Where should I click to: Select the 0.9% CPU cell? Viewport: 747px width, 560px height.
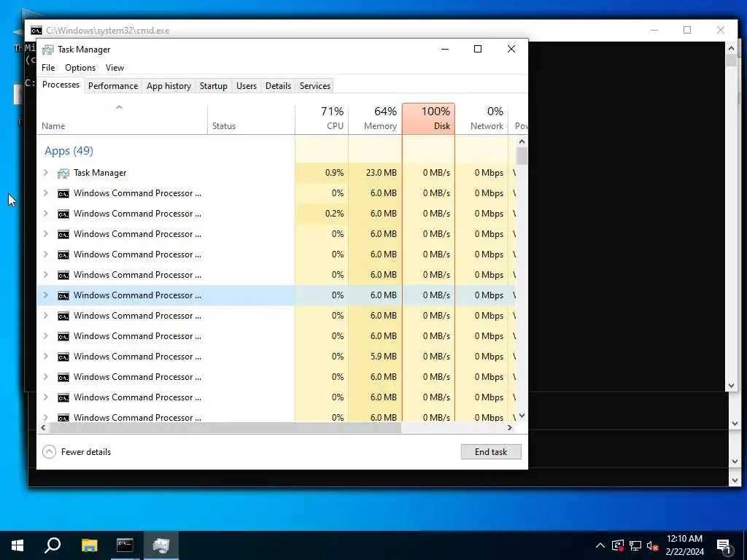click(322, 173)
